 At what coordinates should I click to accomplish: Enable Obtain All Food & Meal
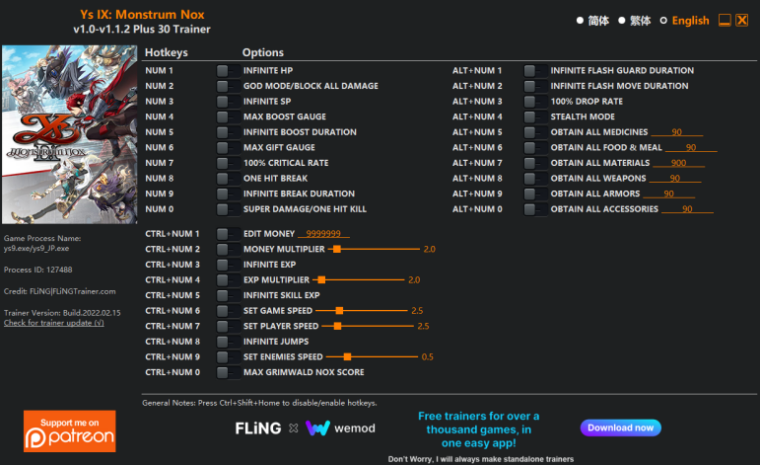pos(535,148)
